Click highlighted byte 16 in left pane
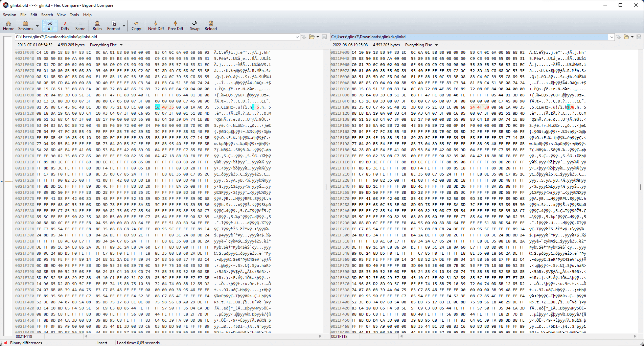Image resolution: width=644 pixels, height=346 pixels. coord(157,107)
